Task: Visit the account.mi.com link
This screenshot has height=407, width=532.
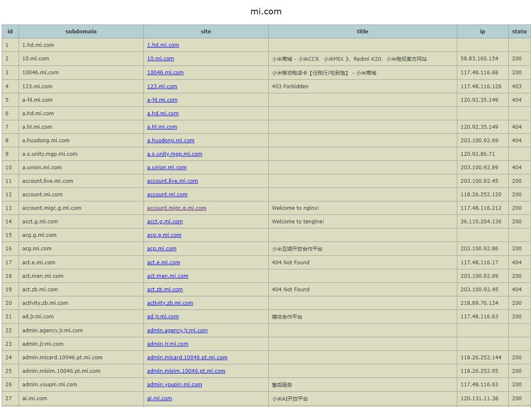Action: tap(167, 194)
